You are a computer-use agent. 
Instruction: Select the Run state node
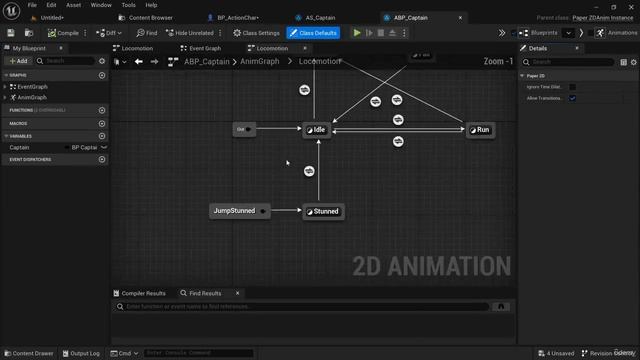pyautogui.click(x=480, y=130)
